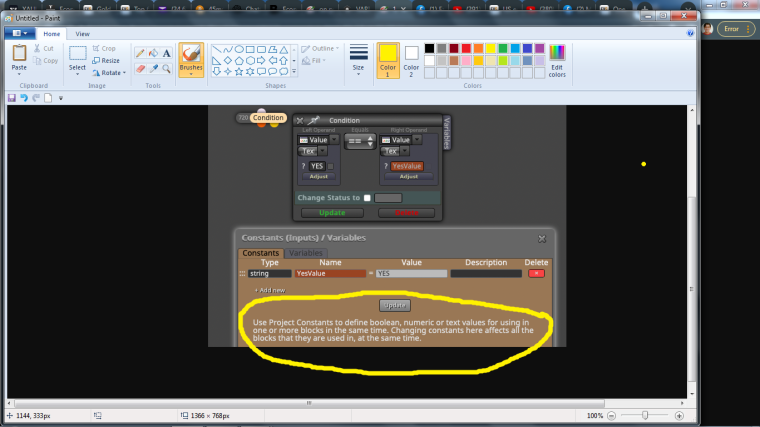Image resolution: width=760 pixels, height=427 pixels.
Task: Choose the Left arrow shape
Action: [272, 61]
